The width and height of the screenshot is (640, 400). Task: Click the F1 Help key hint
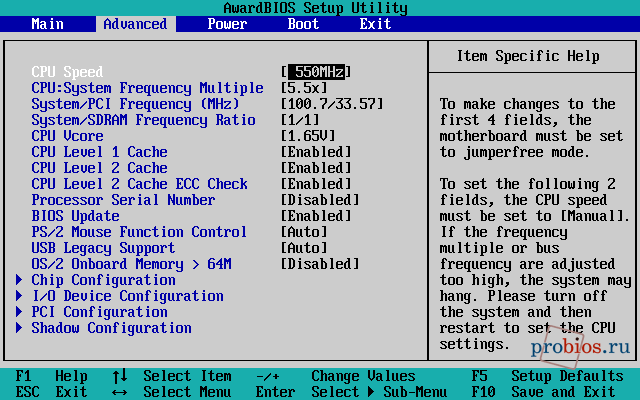coord(51,376)
